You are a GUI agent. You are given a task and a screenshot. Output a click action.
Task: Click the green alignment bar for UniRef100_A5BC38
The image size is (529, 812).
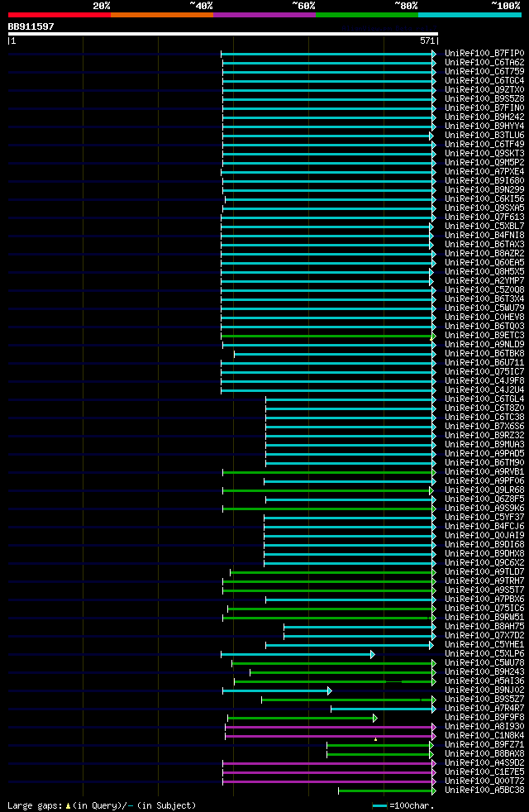387,791
